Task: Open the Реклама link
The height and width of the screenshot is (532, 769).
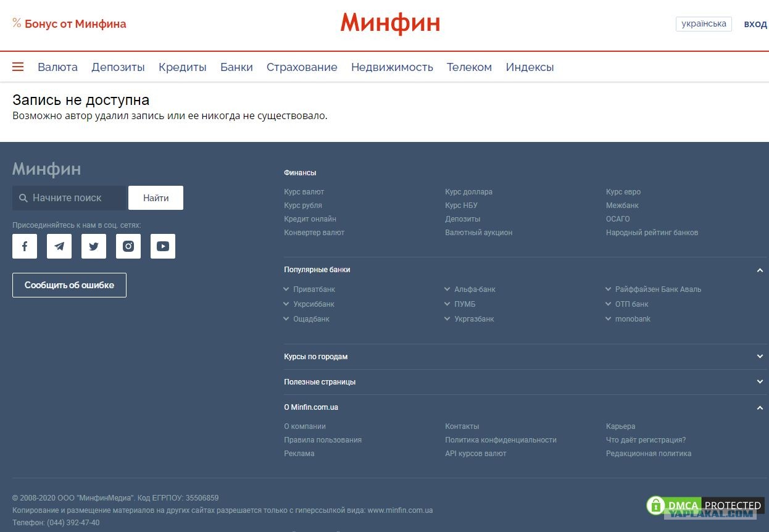Action: [x=299, y=454]
